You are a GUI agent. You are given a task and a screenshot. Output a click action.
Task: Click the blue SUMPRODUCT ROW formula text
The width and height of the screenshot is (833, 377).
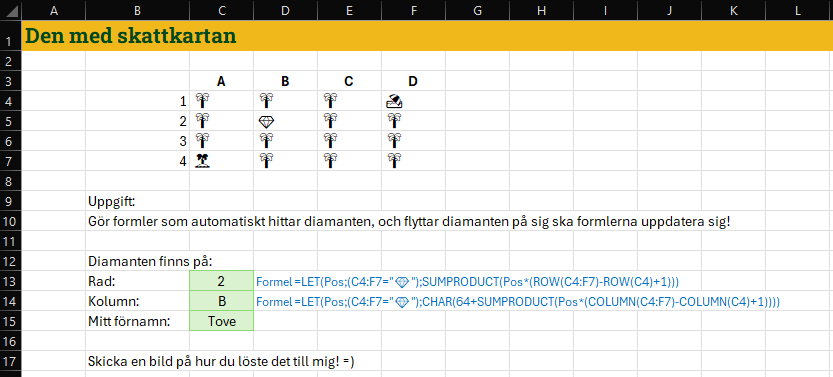[468, 281]
